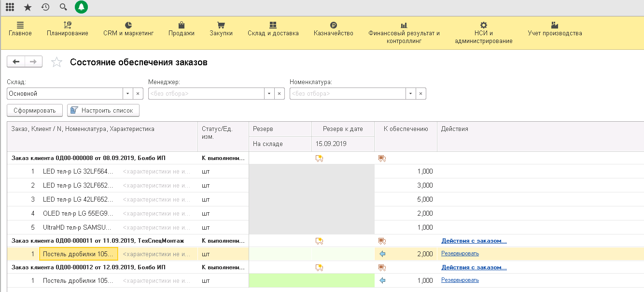This screenshot has height=292, width=644.
Task: Open the History clock icon
Action: (45, 7)
